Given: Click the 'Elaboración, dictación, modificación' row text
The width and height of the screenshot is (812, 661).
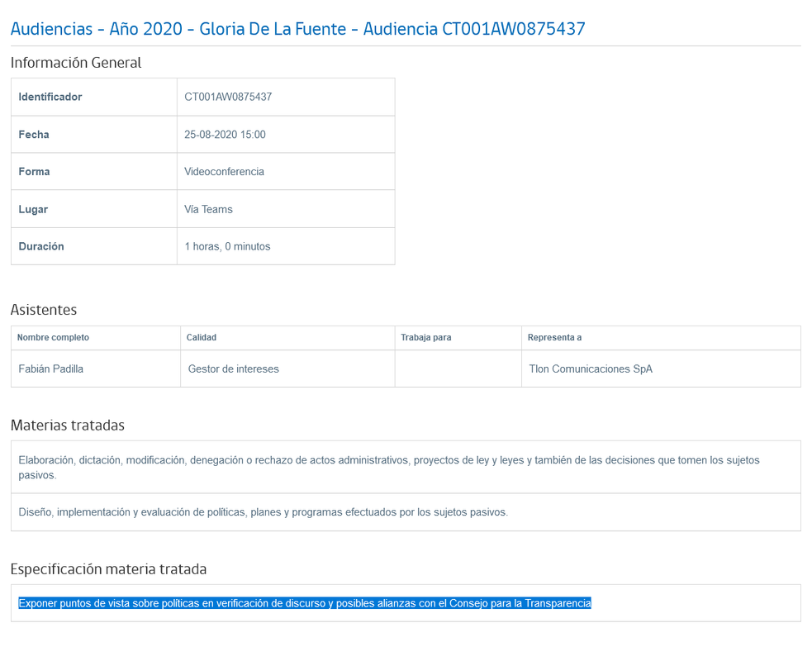Looking at the screenshot, I should click(389, 468).
